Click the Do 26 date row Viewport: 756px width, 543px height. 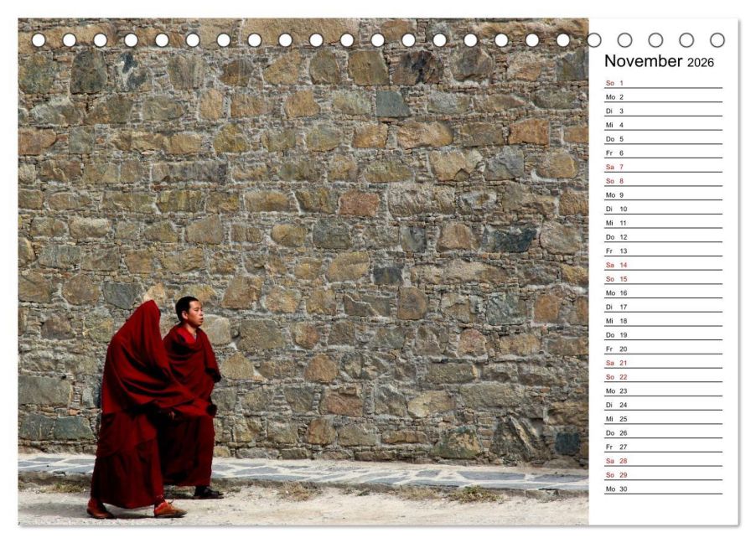click(x=664, y=432)
